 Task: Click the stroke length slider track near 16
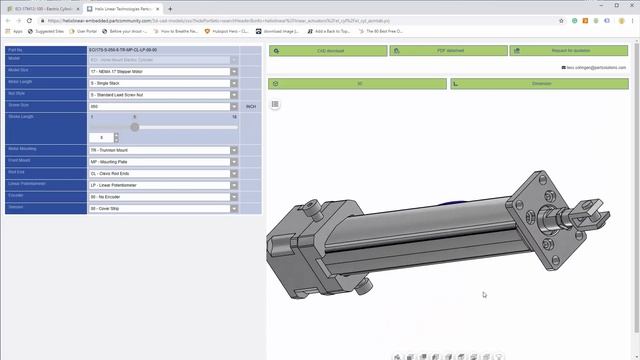[233, 127]
